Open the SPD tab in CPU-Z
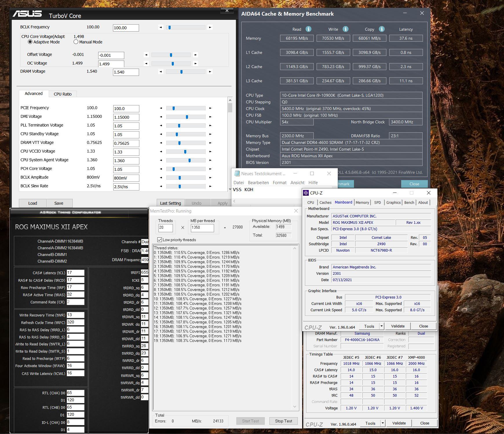 pyautogui.click(x=377, y=202)
